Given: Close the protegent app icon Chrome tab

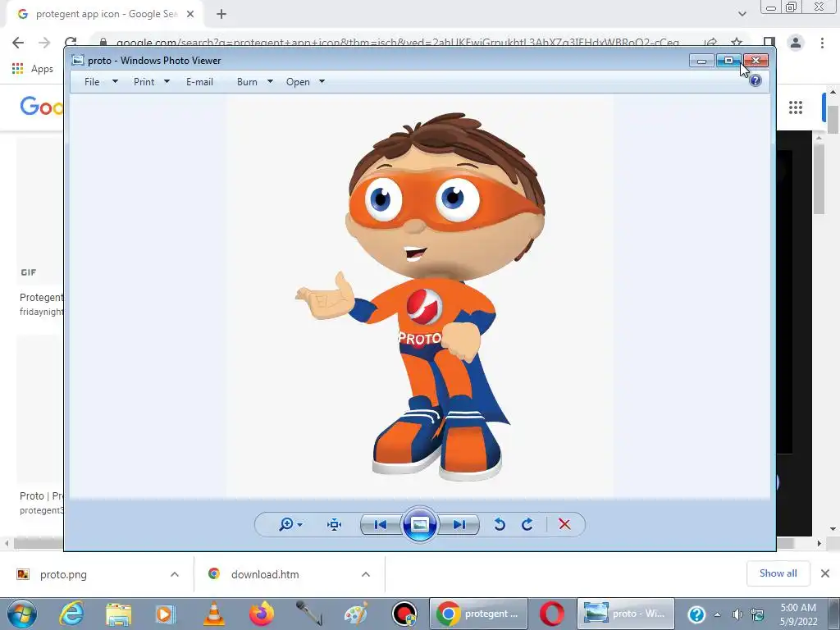Looking at the screenshot, I should click(x=190, y=15).
